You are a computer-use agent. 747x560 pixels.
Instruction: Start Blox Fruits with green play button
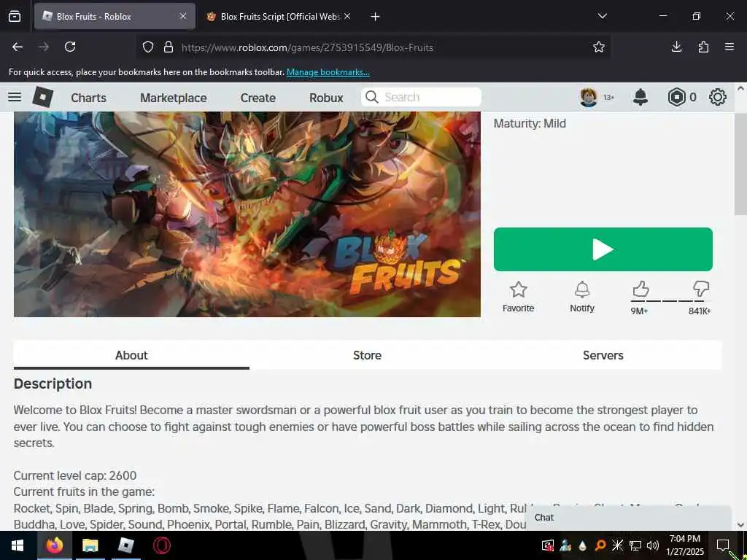tap(603, 249)
